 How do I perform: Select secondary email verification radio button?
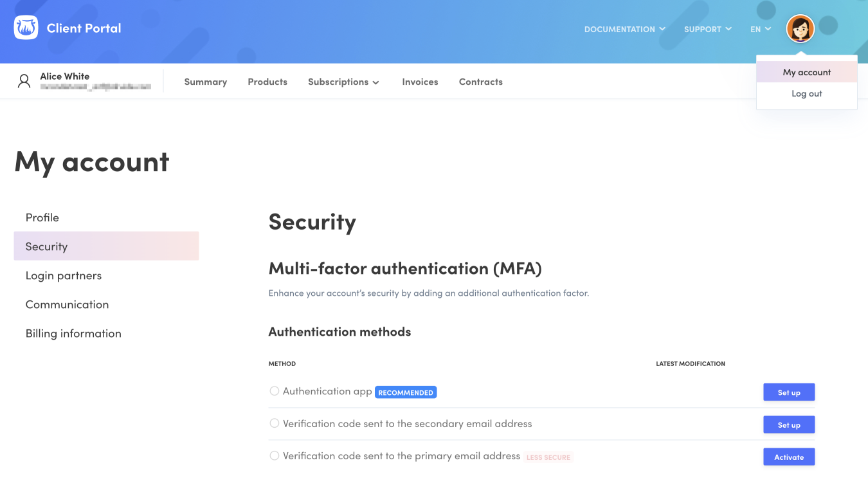275,423
